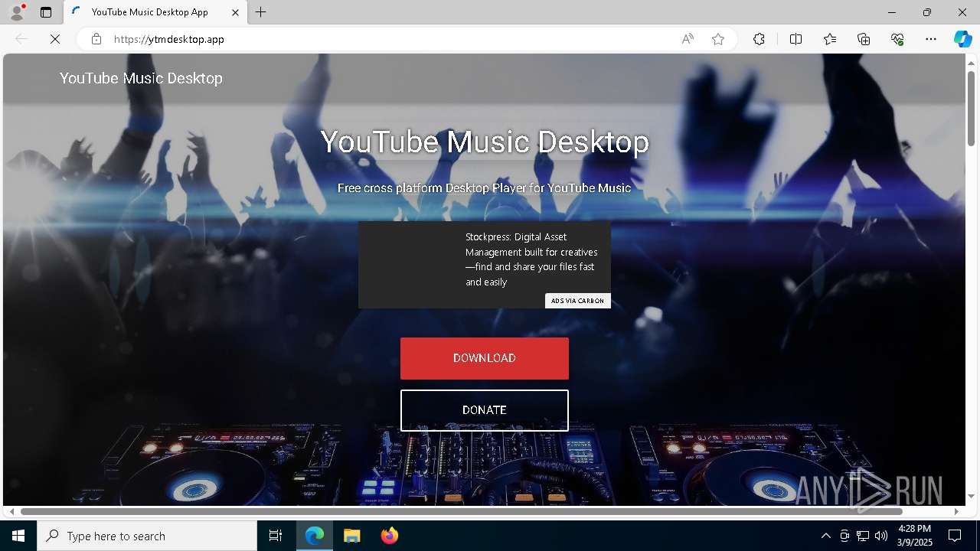This screenshot has width=980, height=551.
Task: Click the address bar URL
Action: coord(169,39)
